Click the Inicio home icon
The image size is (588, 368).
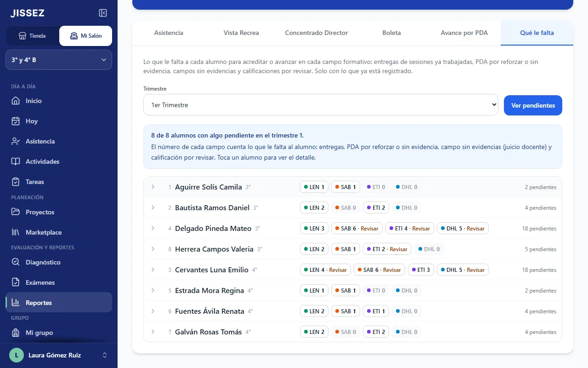[16, 101]
